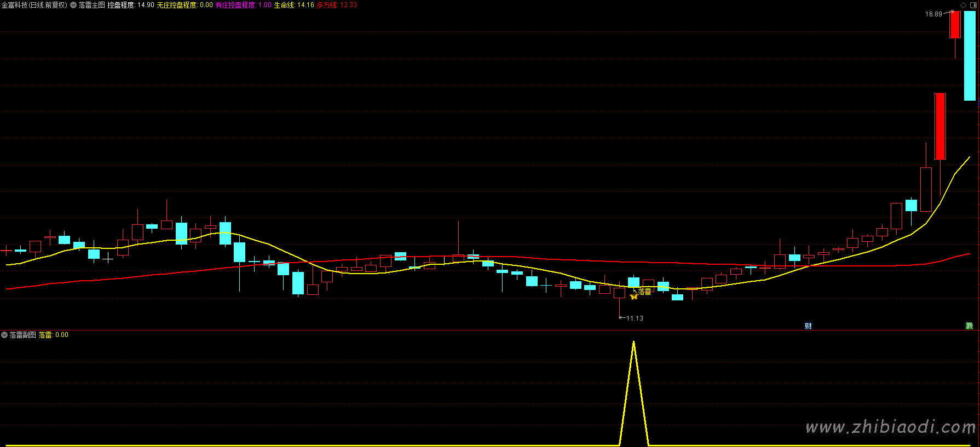The width and height of the screenshot is (980, 447).
Task: Expand the 落雷主图 indicator dropdown arrow
Action: click(73, 5)
